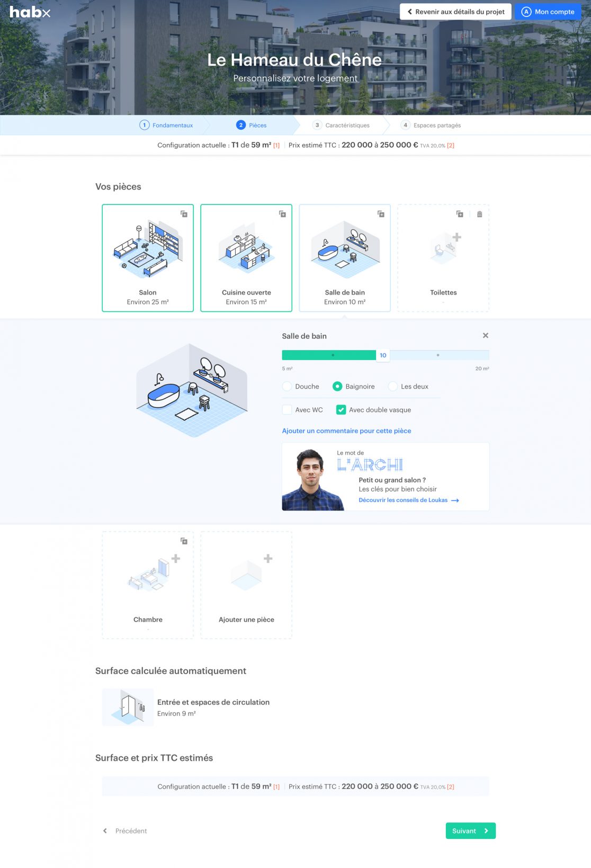The width and height of the screenshot is (591, 868).
Task: Click duplicate icon on Salle de bain card
Action: (x=381, y=214)
